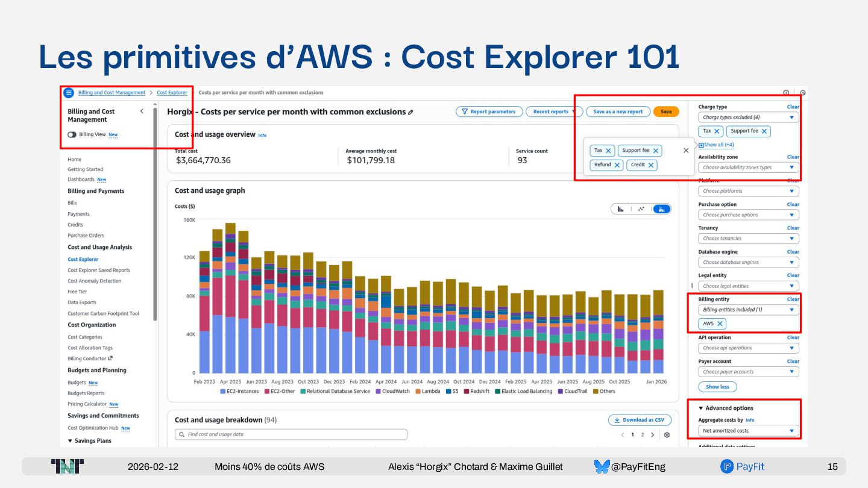This screenshot has width=868, height=488.
Task: Remove the Refund chip in the popover
Action: (x=617, y=165)
